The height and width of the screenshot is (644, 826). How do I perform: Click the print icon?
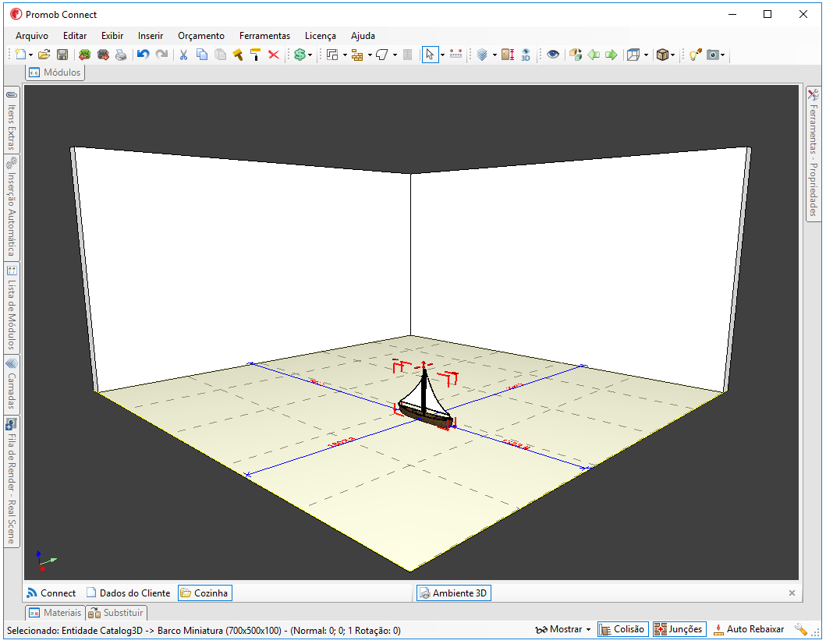121,55
